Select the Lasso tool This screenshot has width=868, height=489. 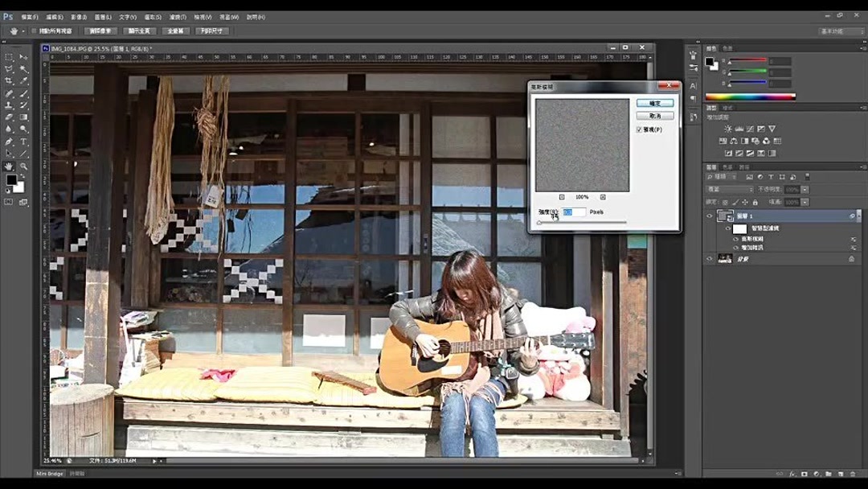coord(8,68)
